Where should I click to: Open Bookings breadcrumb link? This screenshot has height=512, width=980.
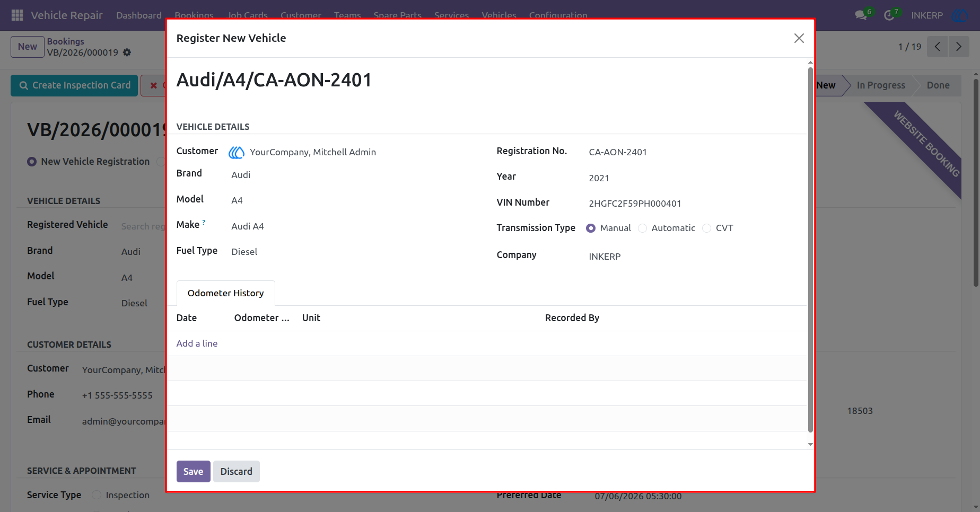66,41
